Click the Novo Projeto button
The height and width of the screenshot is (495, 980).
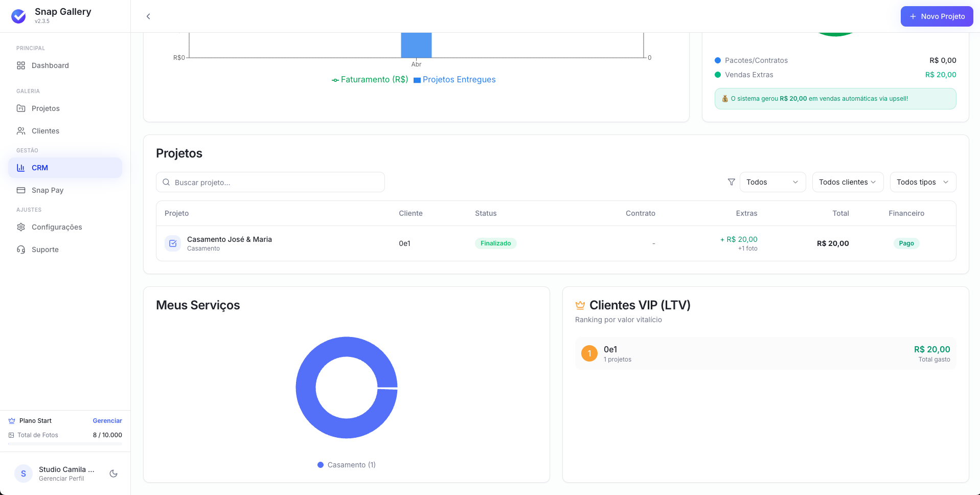pyautogui.click(x=937, y=16)
